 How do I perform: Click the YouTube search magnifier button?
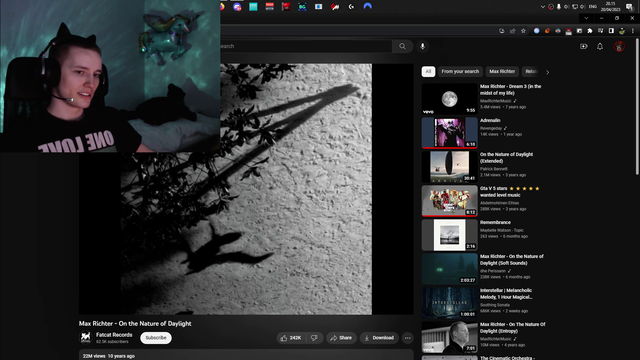click(402, 46)
